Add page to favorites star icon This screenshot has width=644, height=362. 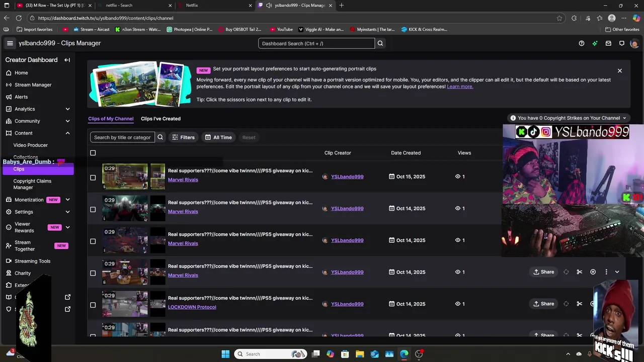[559, 18]
